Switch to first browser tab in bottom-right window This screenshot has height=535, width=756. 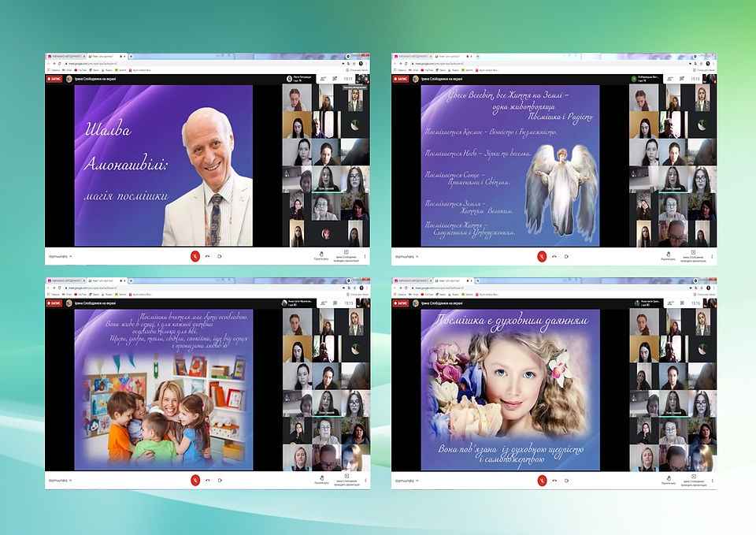[x=413, y=281]
